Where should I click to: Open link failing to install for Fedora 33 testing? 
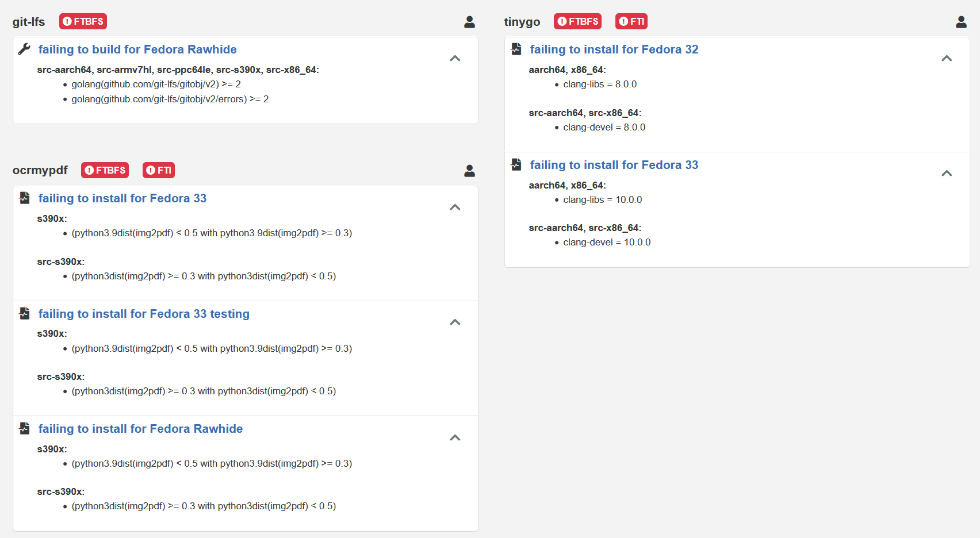tap(144, 314)
